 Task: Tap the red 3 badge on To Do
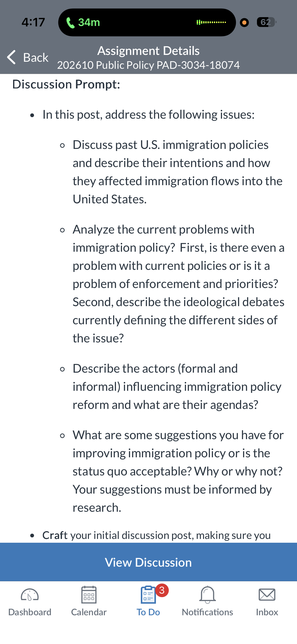pyautogui.click(x=162, y=590)
